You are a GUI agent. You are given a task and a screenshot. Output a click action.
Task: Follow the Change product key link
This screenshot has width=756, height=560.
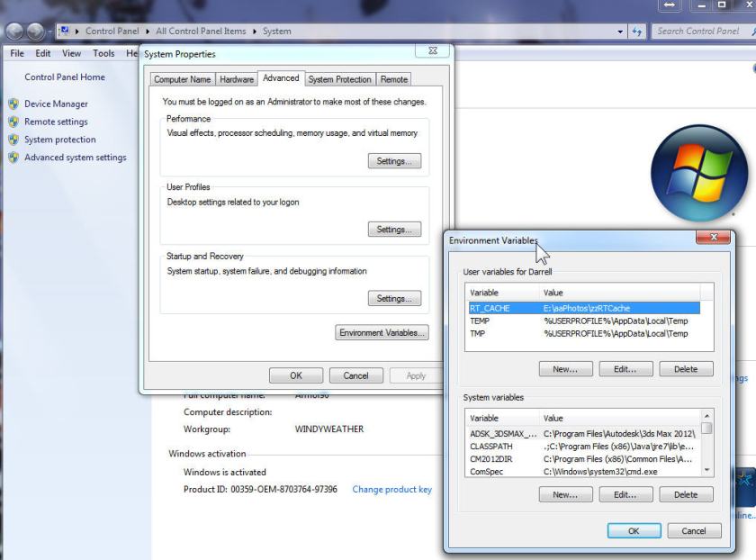391,490
